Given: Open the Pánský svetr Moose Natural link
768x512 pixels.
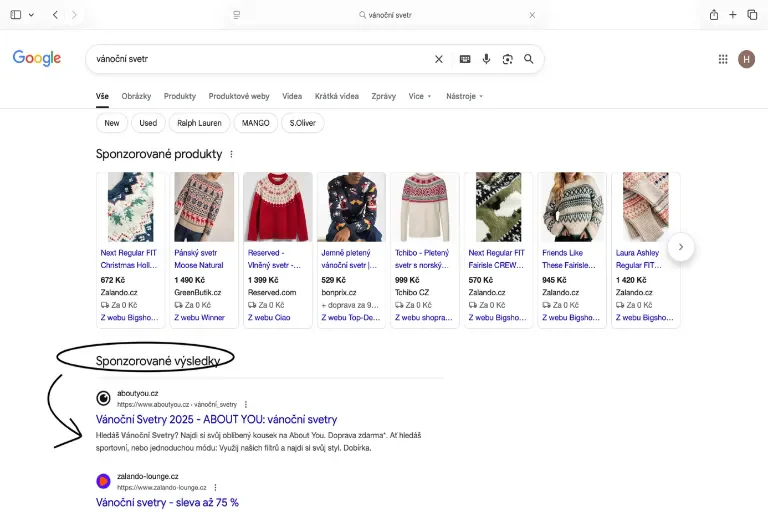Looking at the screenshot, I should coord(199,259).
